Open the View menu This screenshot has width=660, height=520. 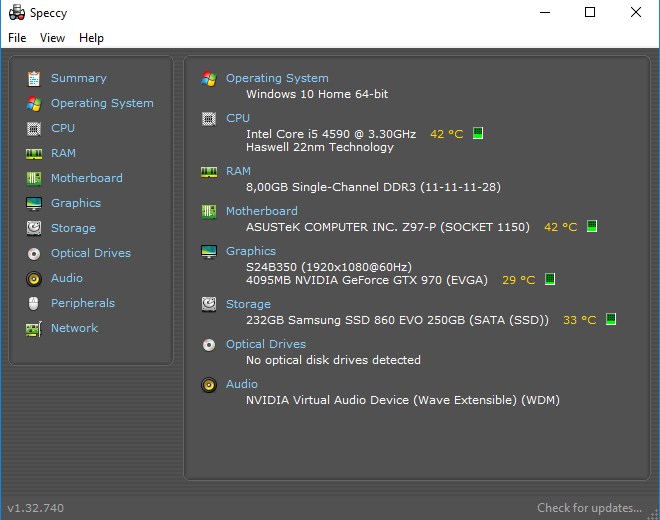coord(52,38)
